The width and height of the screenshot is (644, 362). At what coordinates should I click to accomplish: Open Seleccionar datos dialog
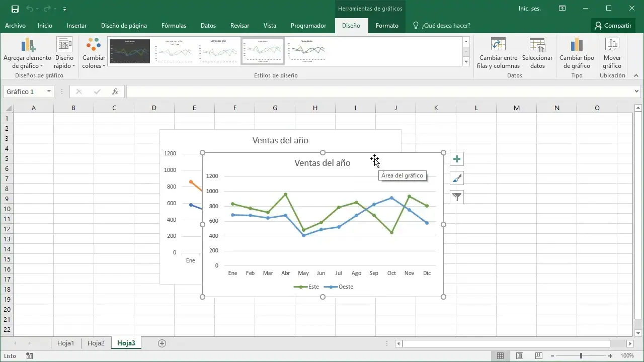(x=537, y=53)
